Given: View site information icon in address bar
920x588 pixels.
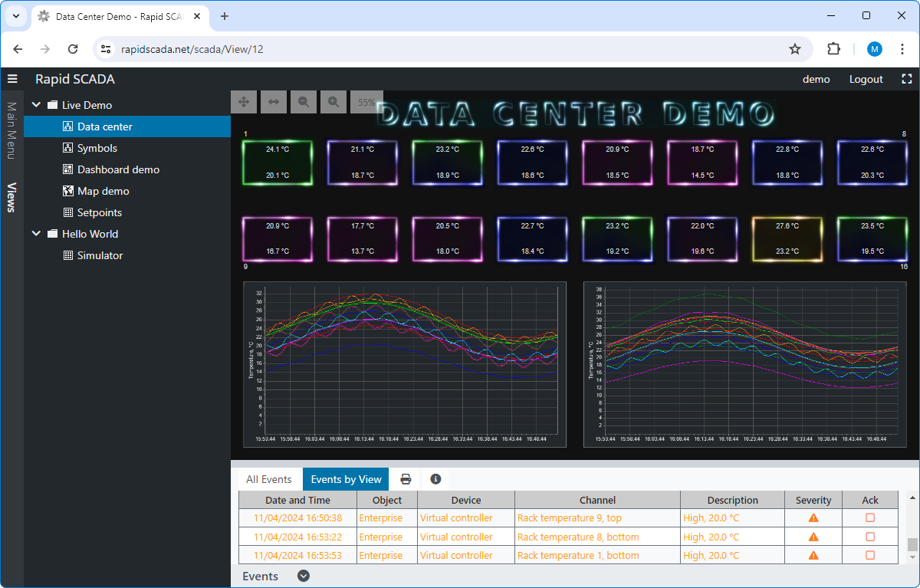Looking at the screenshot, I should (107, 49).
